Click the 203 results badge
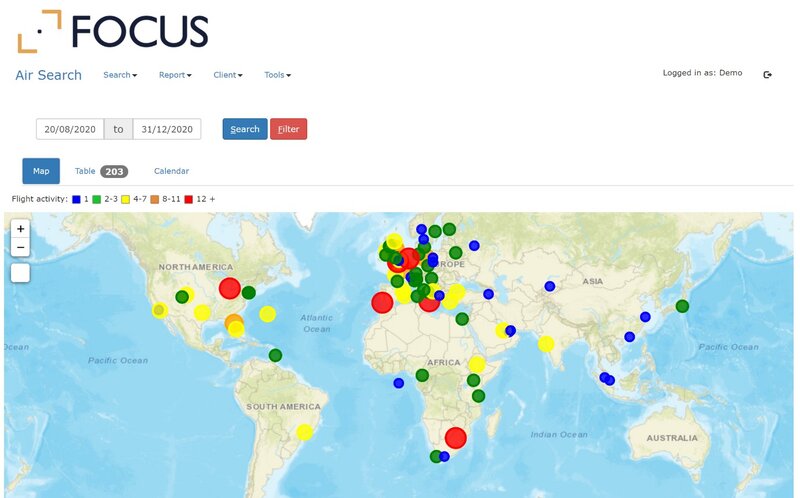Image resolution: width=800 pixels, height=498 pixels. click(x=114, y=171)
